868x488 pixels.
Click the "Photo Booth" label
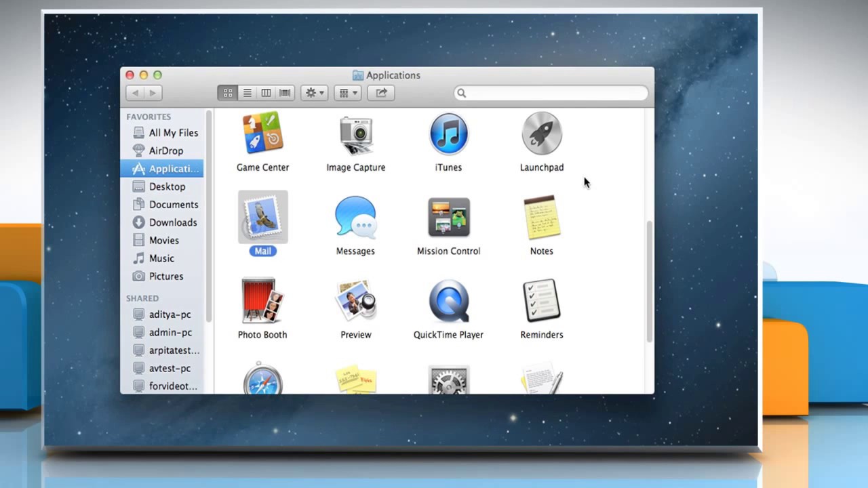tap(262, 335)
